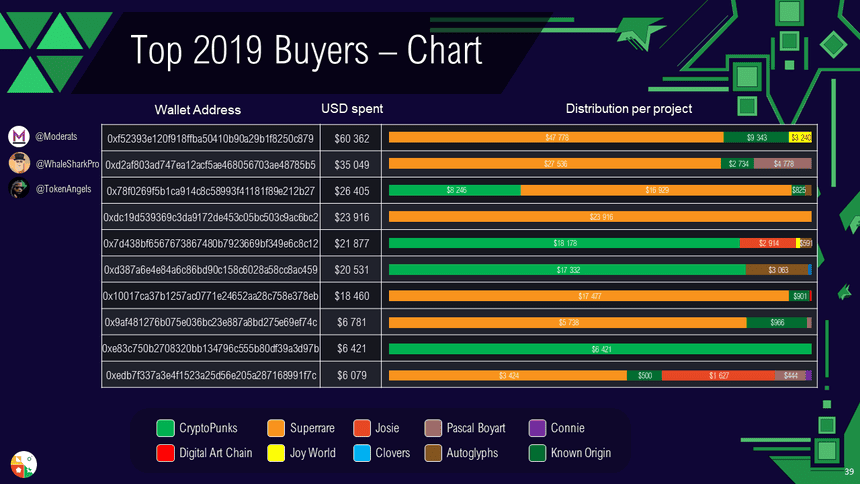Image resolution: width=860 pixels, height=484 pixels.
Task: Click the $1 627 Josie bar segment
Action: pyautogui.click(x=718, y=375)
